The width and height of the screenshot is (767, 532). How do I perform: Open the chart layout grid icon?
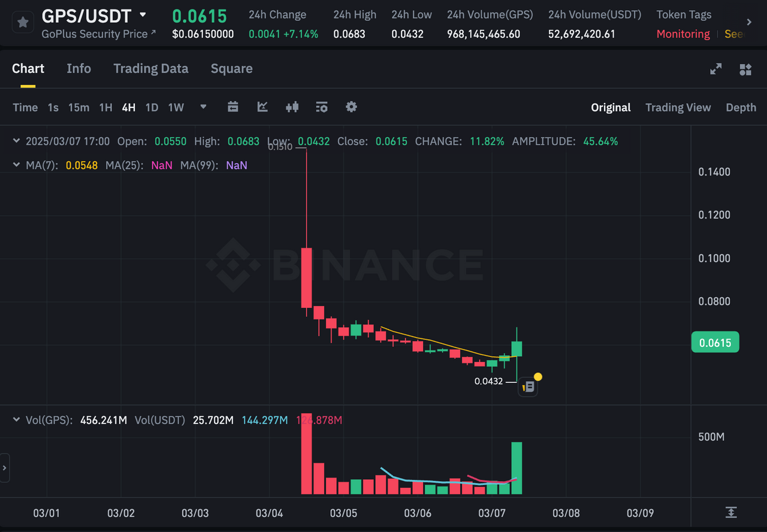[x=745, y=69]
